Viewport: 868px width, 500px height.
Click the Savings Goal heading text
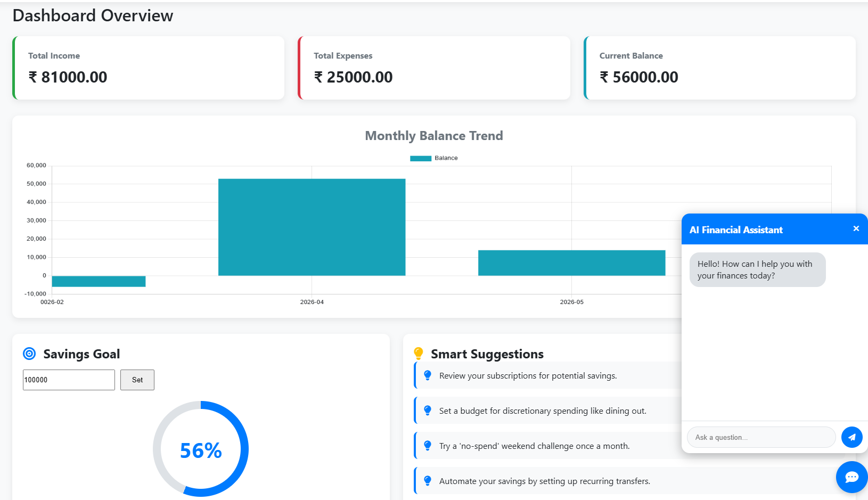point(81,354)
